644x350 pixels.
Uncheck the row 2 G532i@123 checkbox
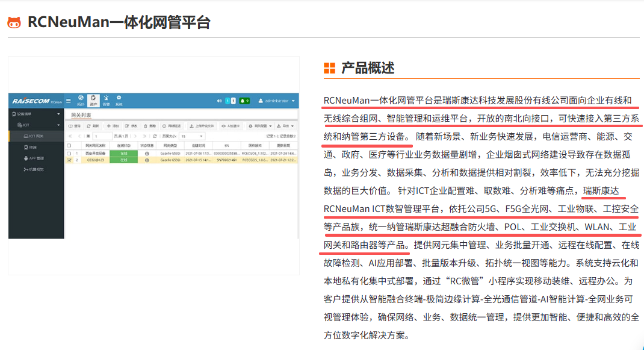tap(69, 160)
